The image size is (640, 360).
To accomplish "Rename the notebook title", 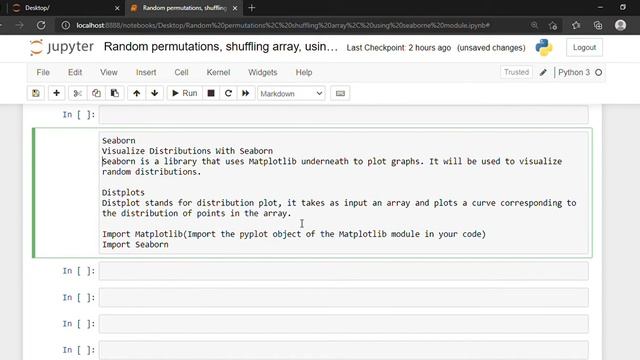I will click(221, 47).
